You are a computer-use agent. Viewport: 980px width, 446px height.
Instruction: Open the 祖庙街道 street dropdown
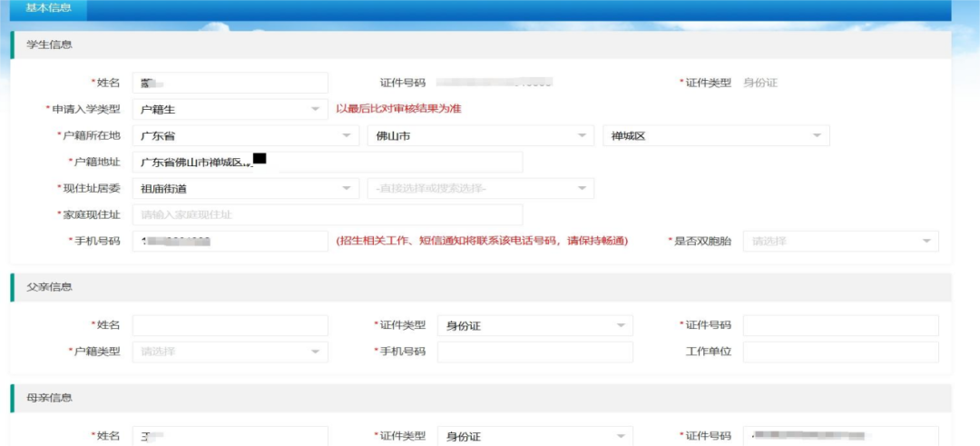246,188
